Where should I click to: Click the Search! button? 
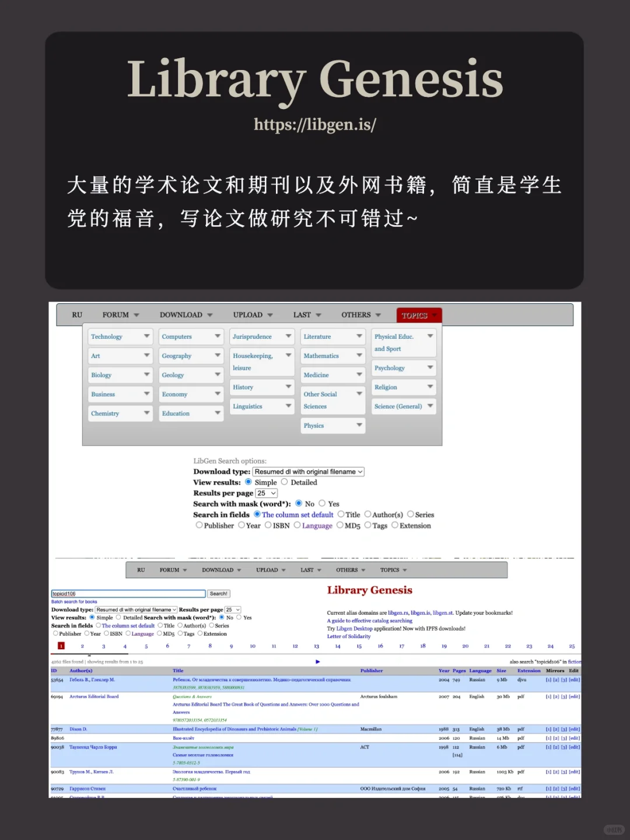pyautogui.click(x=219, y=594)
